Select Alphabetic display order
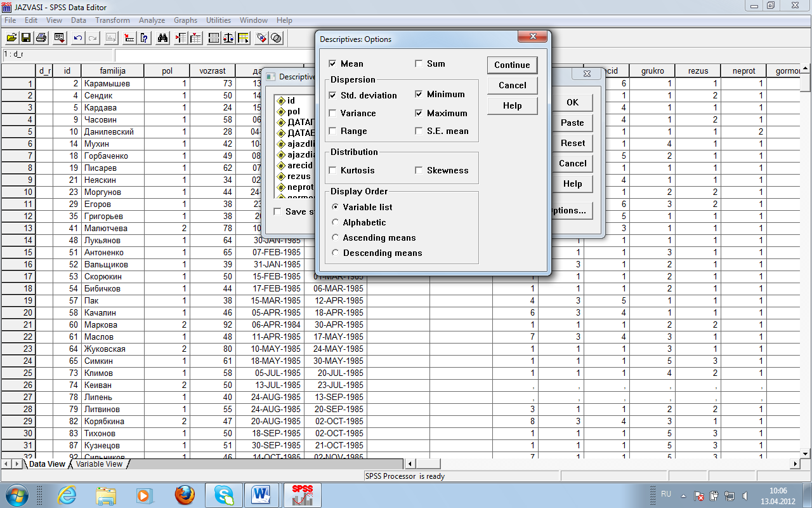 click(x=336, y=222)
